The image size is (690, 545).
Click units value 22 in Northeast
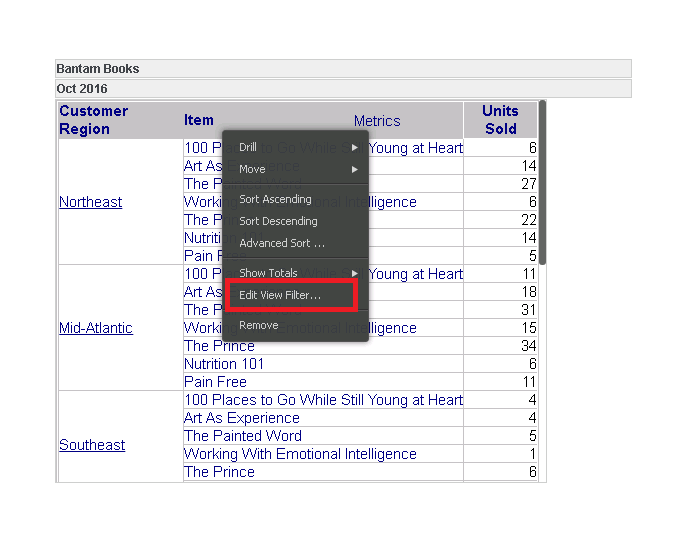pyautogui.click(x=529, y=220)
